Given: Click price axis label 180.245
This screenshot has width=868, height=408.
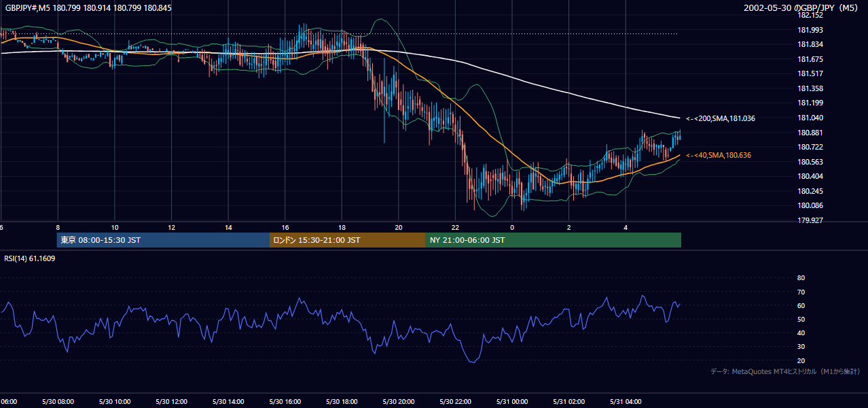Looking at the screenshot, I should [x=810, y=191].
